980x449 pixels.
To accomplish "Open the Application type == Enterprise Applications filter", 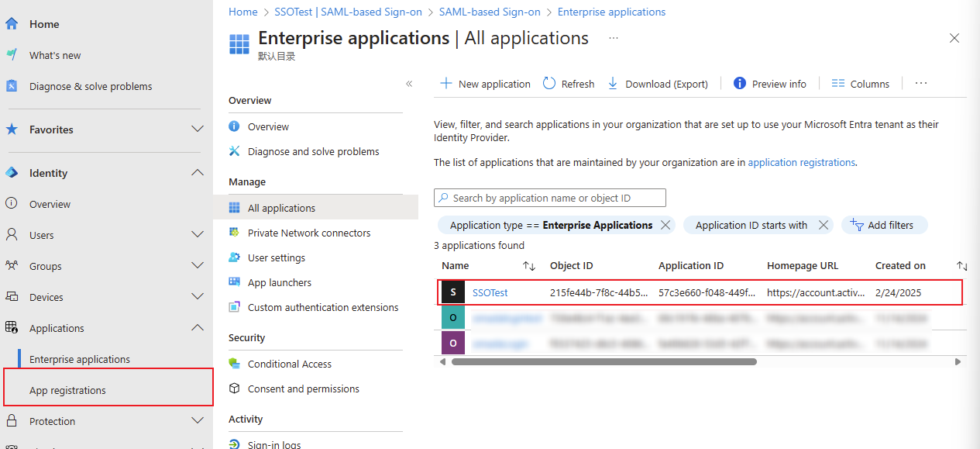I will coord(551,225).
